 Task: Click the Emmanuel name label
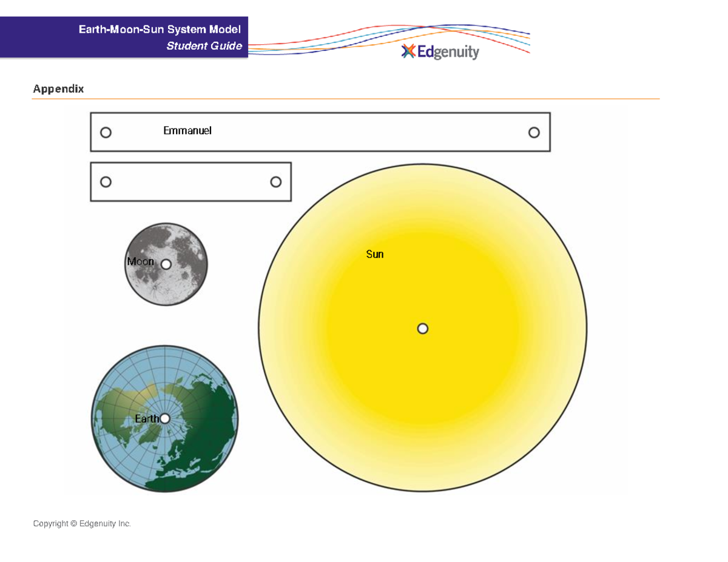187,130
